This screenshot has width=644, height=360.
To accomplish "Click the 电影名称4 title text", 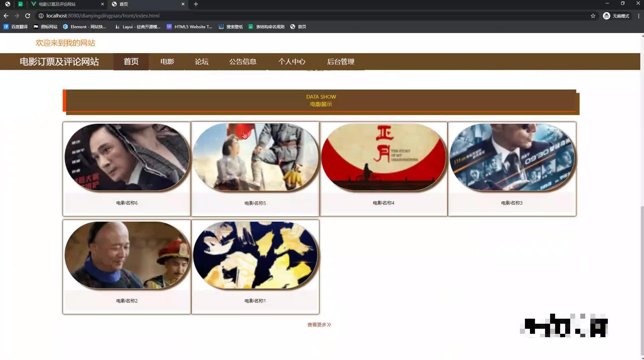I will 383,203.
